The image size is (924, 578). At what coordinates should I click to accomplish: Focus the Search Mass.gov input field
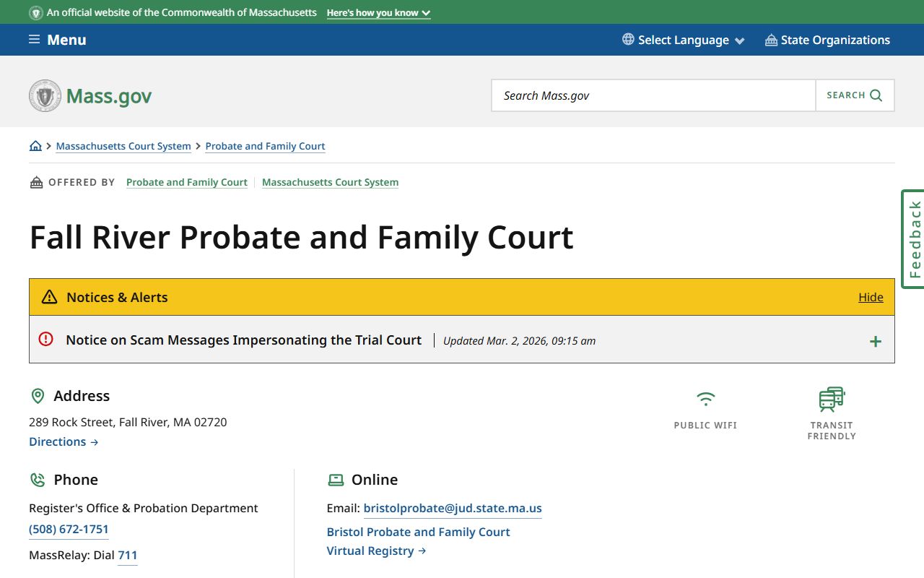click(x=653, y=95)
